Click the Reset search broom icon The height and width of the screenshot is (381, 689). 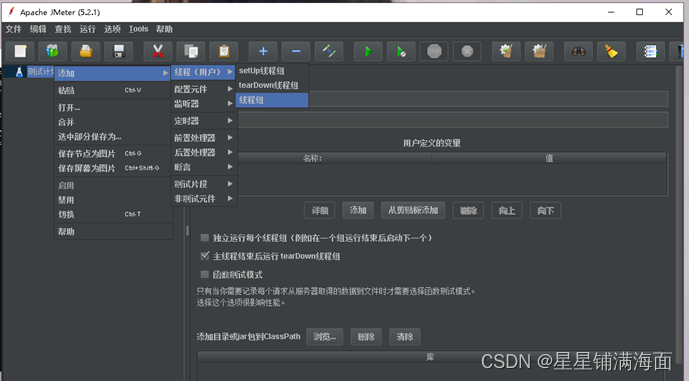(611, 51)
